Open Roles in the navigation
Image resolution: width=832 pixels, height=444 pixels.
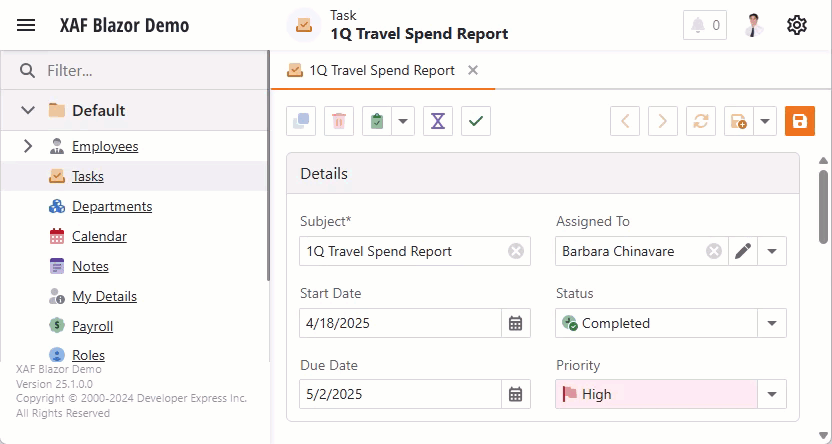(x=88, y=355)
